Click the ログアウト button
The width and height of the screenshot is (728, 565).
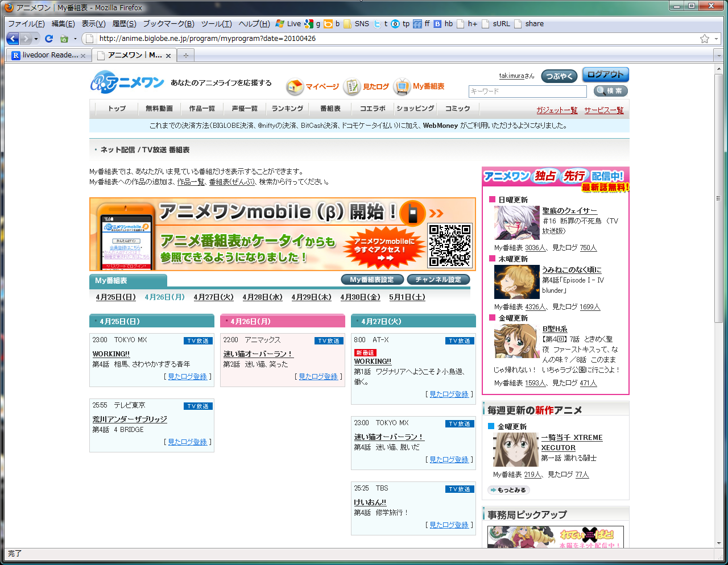pyautogui.click(x=606, y=75)
